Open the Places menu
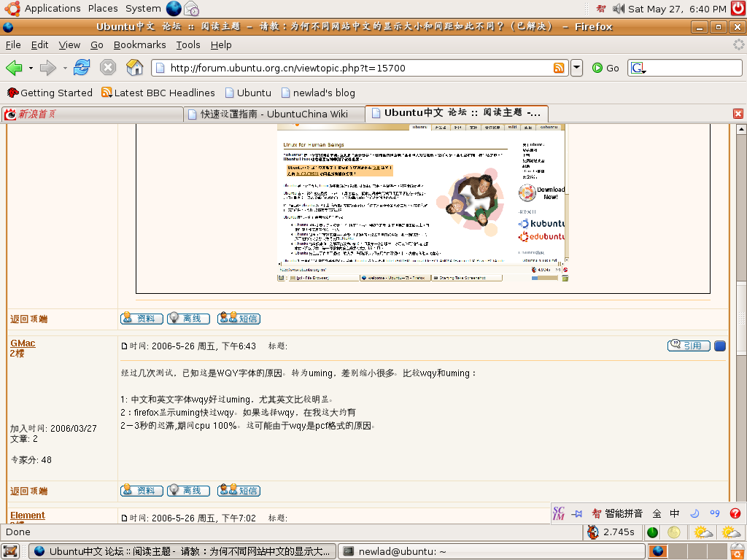This screenshot has height=560, width=747. pos(103,9)
